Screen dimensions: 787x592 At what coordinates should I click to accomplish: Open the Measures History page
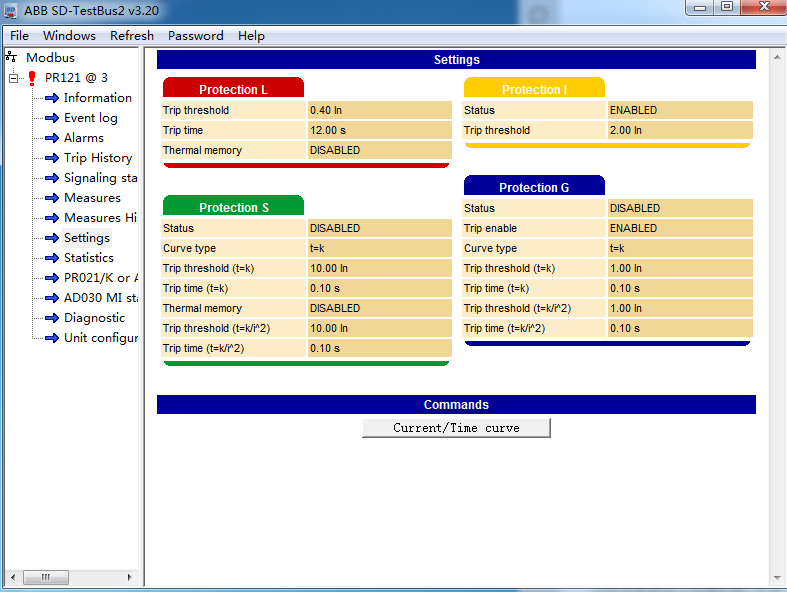[100, 218]
